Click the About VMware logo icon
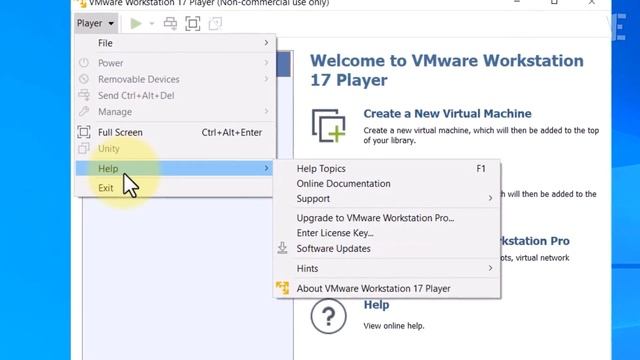This screenshot has height=360, width=640. (282, 288)
